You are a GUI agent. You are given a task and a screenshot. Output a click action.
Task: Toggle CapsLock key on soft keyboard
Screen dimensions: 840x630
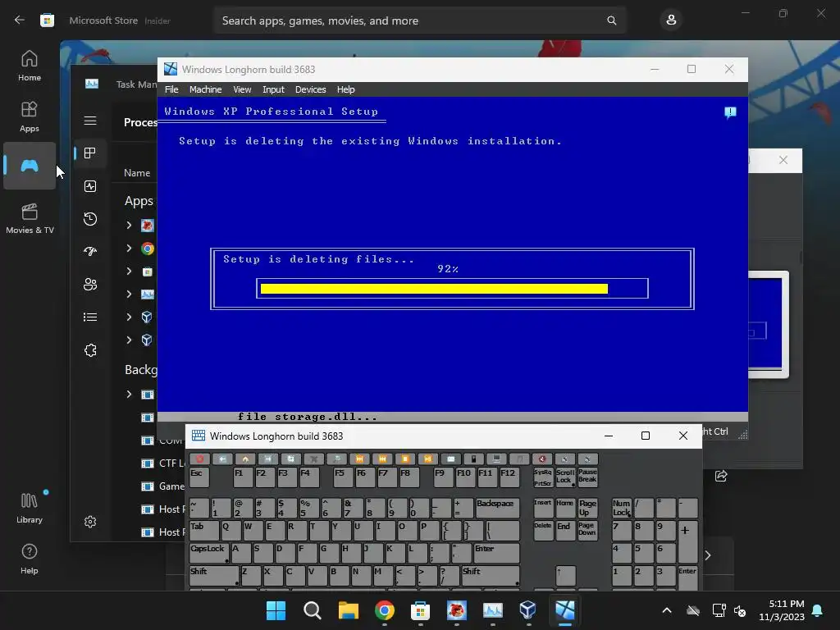tap(209, 553)
